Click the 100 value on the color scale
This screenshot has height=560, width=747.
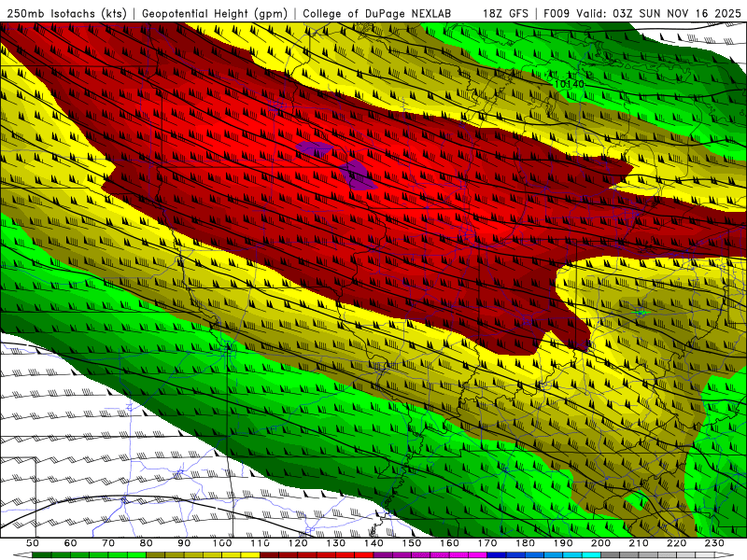point(222,543)
